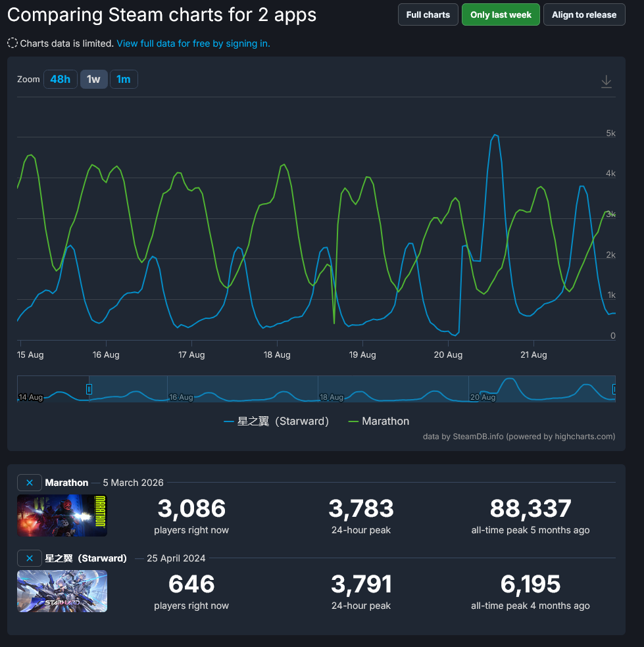Click the 3,783 24-hour peak value
644x647 pixels.
[x=361, y=508]
